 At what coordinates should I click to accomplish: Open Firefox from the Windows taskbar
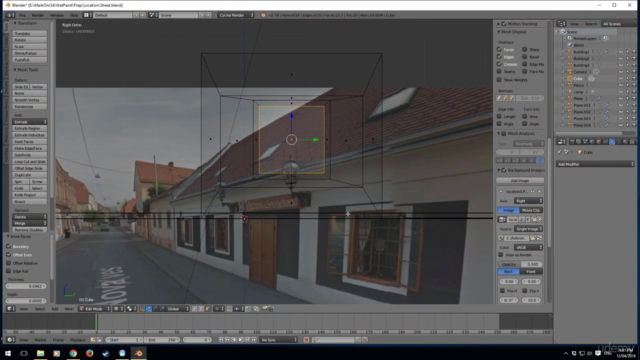coord(89,353)
